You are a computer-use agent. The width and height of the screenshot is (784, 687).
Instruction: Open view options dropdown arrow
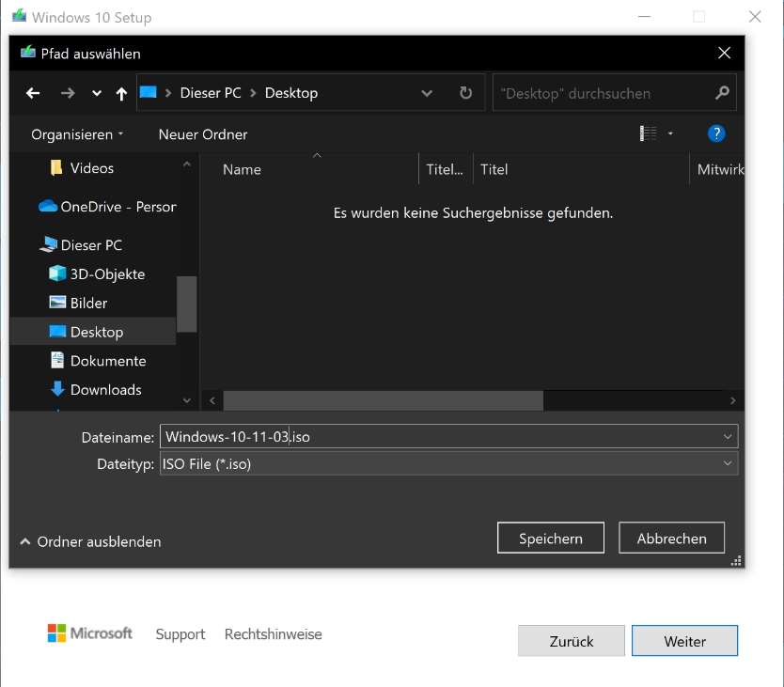pyautogui.click(x=670, y=133)
